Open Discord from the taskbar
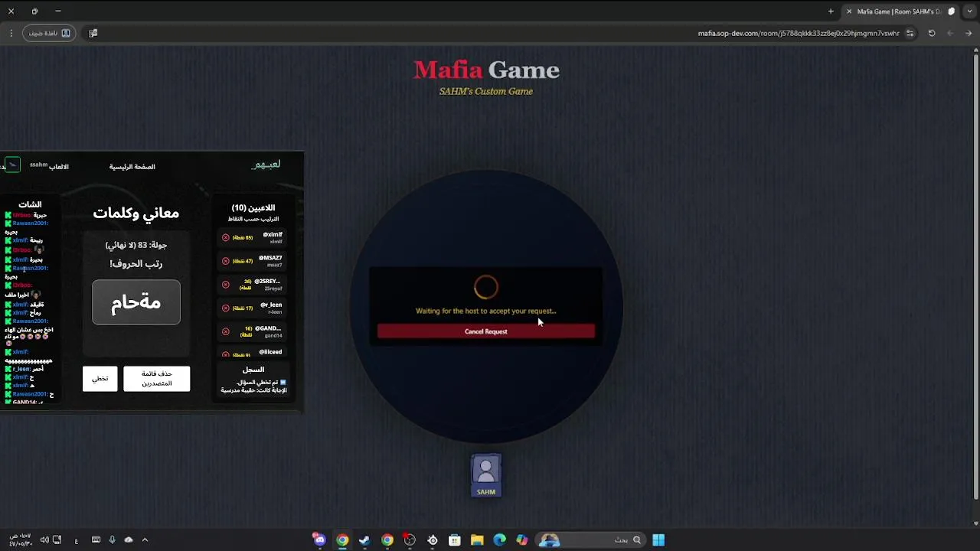 pyautogui.click(x=320, y=540)
